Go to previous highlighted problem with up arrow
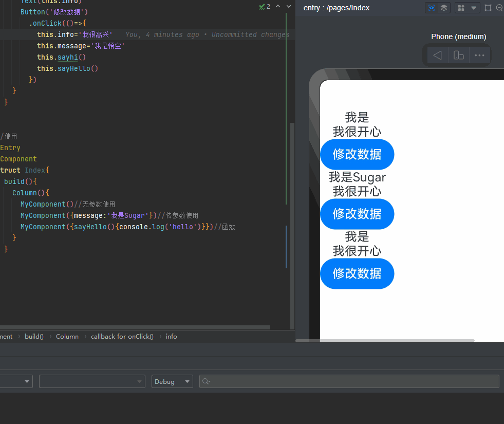The width and height of the screenshot is (504, 424). pyautogui.click(x=278, y=7)
